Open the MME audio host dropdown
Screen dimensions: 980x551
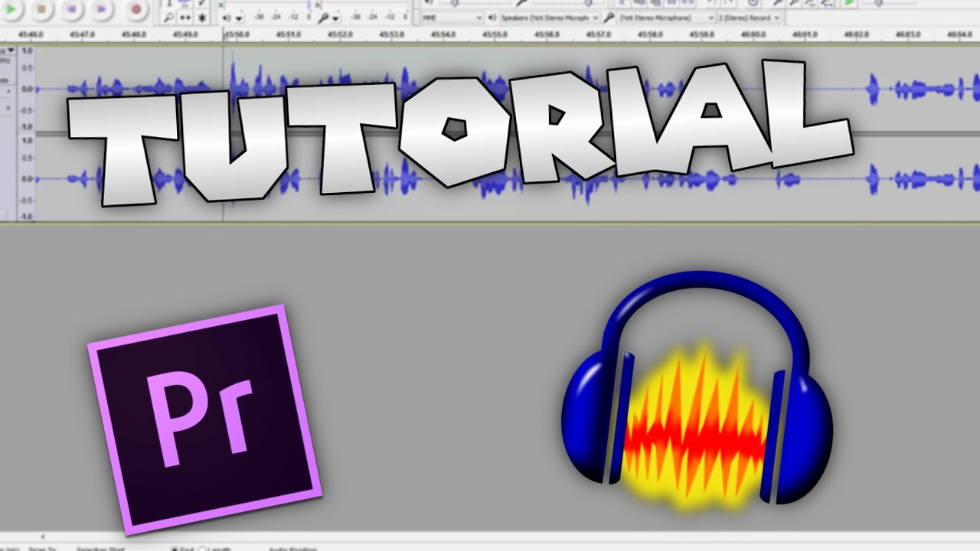[x=452, y=18]
